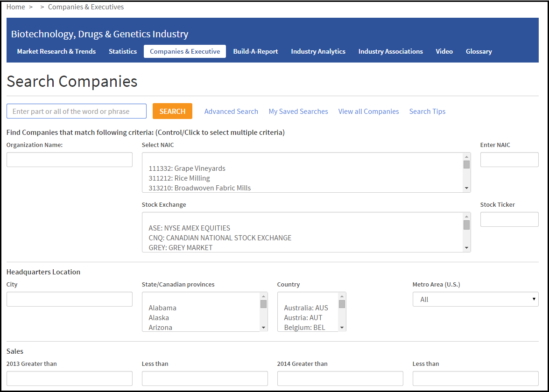Click the 2013 Greater than sales field
Image resolution: width=549 pixels, height=392 pixels.
(x=69, y=379)
